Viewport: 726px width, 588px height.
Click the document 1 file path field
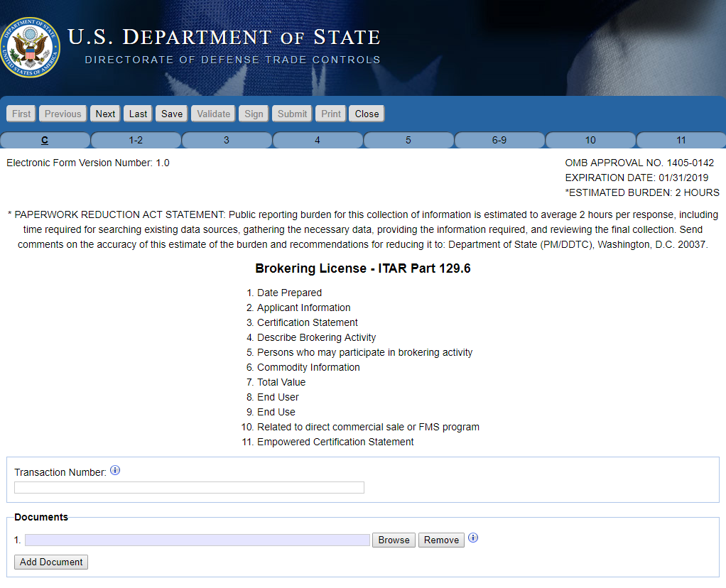pyautogui.click(x=197, y=540)
